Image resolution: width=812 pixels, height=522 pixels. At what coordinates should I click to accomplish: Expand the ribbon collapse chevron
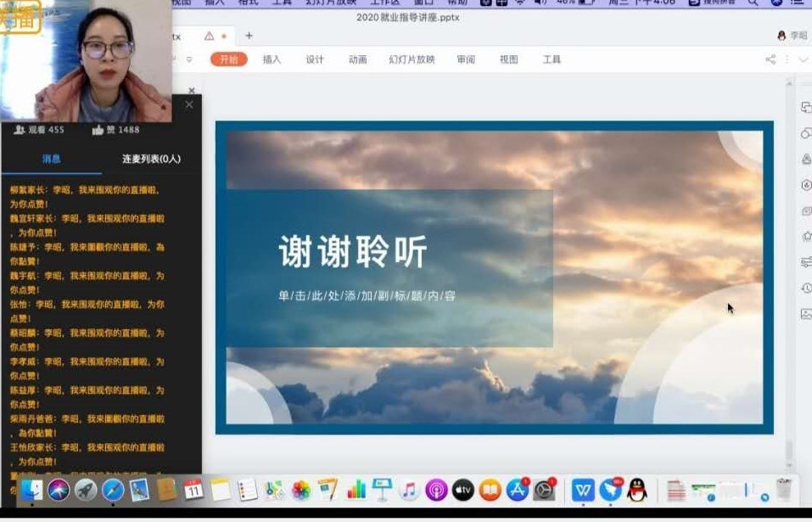(803, 59)
